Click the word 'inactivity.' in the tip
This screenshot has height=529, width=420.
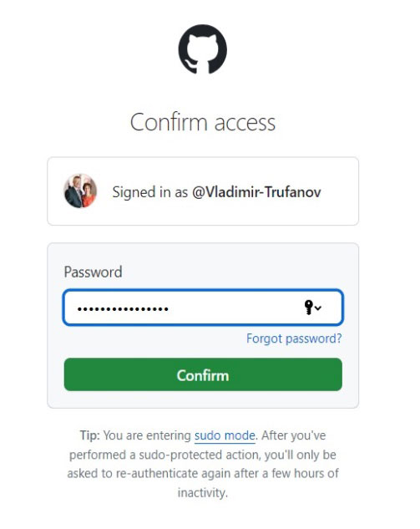click(203, 492)
